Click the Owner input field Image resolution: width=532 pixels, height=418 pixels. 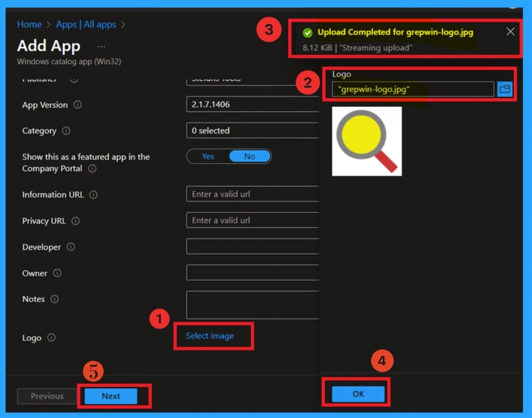point(252,272)
